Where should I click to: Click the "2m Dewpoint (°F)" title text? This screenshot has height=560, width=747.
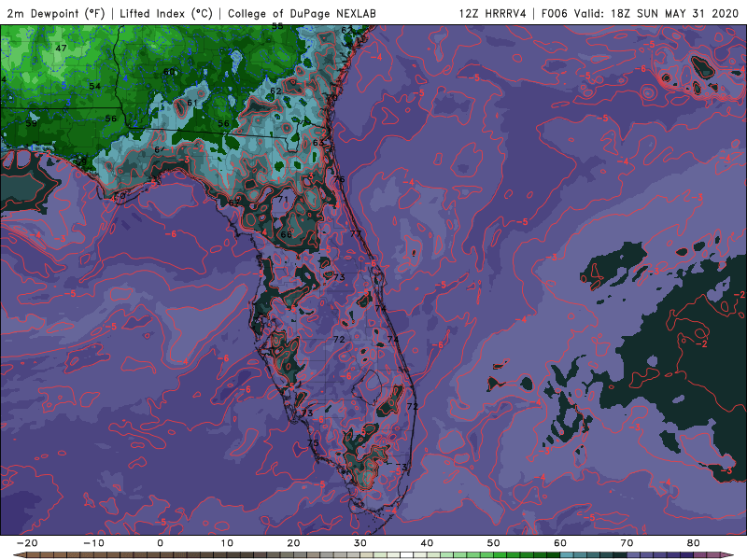click(x=55, y=13)
